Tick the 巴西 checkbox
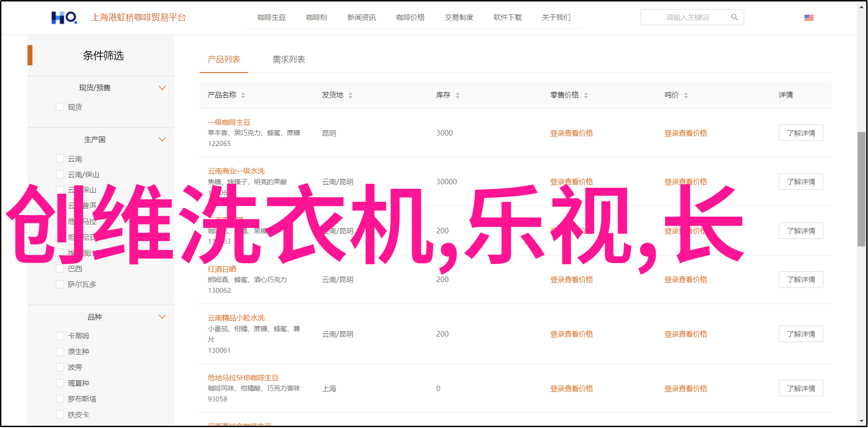Viewport: 868px width, 428px height. [x=60, y=269]
